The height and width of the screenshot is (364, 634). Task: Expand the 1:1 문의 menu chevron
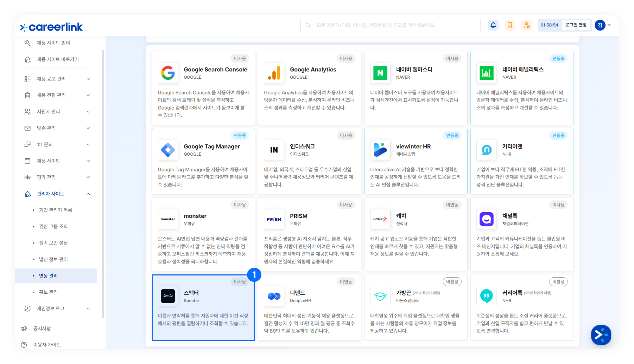point(88,144)
